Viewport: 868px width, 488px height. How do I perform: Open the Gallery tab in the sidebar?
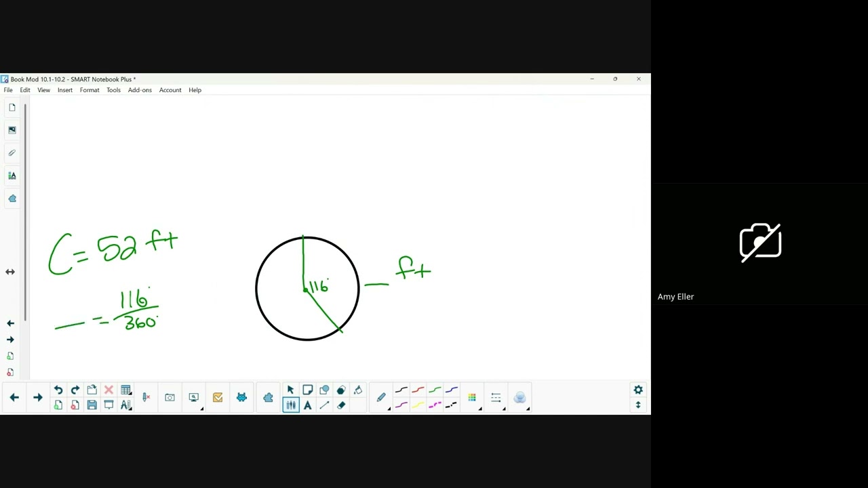click(12, 130)
